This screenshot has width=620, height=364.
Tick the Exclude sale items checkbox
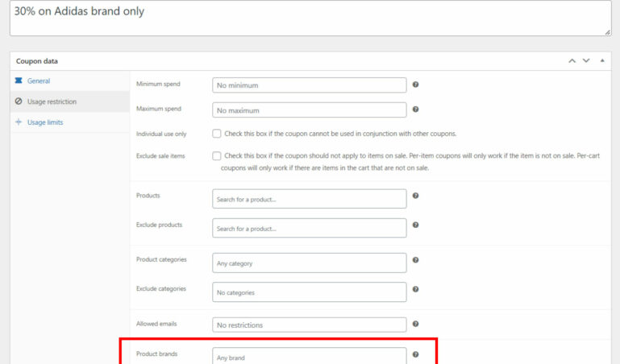click(217, 156)
